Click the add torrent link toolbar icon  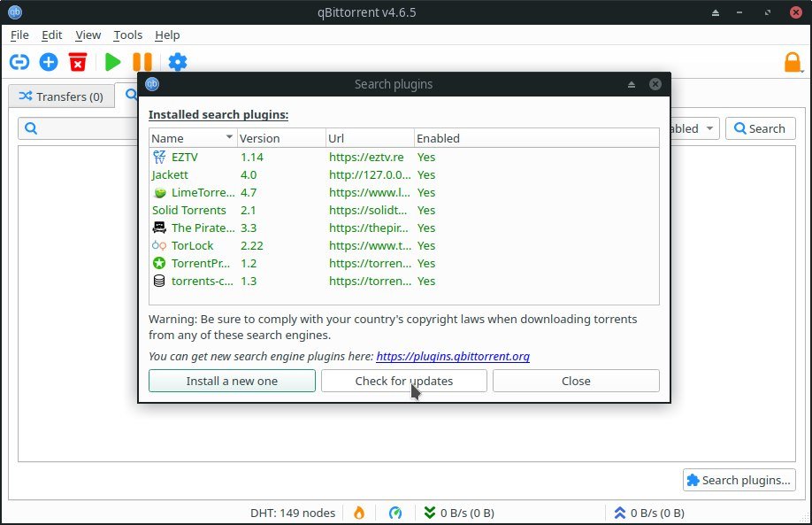point(19,62)
